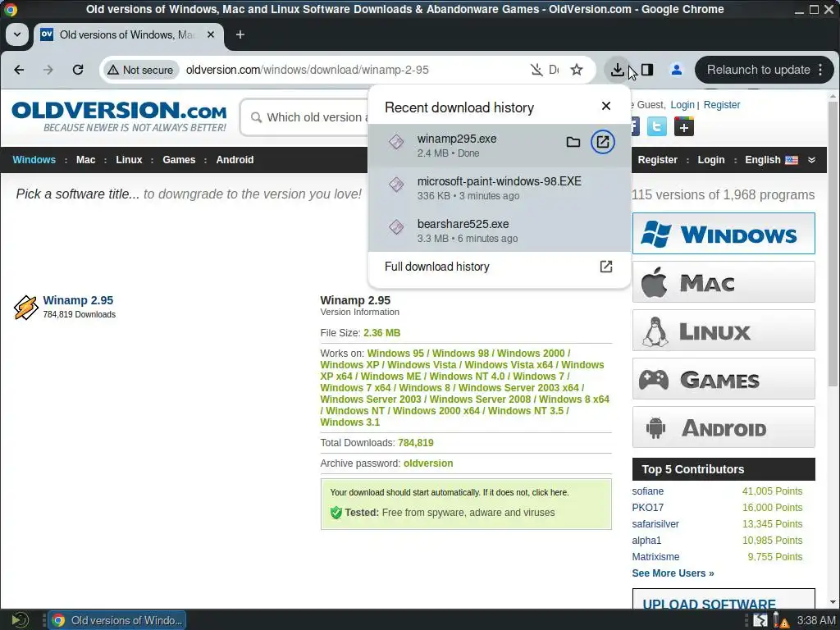This screenshot has width=840, height=630.
Task: Select the Chrome taskbar window button
Action: [x=117, y=620]
